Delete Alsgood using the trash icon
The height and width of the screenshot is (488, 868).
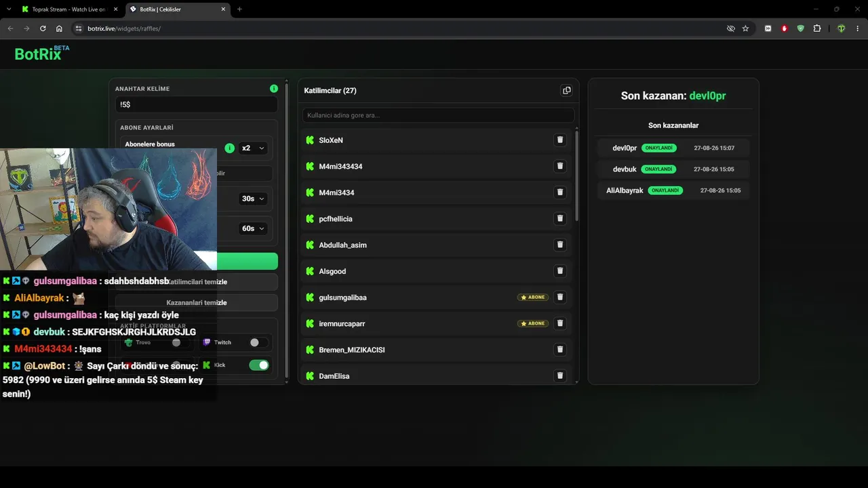click(x=560, y=270)
